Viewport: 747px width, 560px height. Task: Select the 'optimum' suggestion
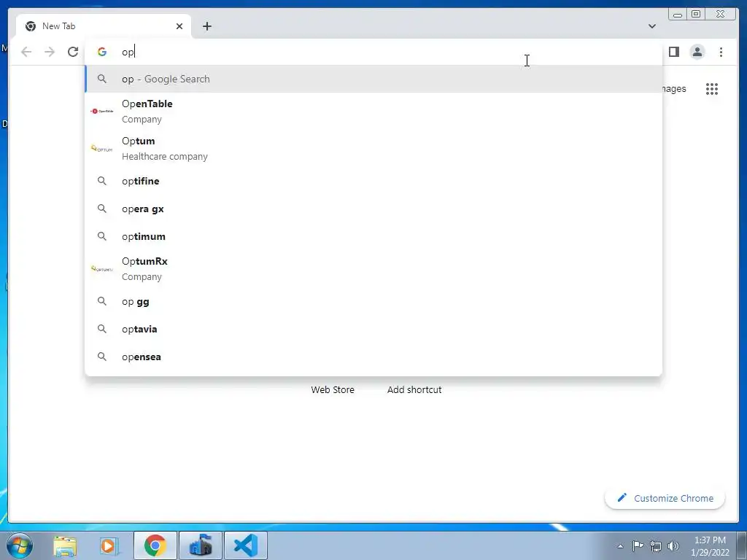click(373, 236)
